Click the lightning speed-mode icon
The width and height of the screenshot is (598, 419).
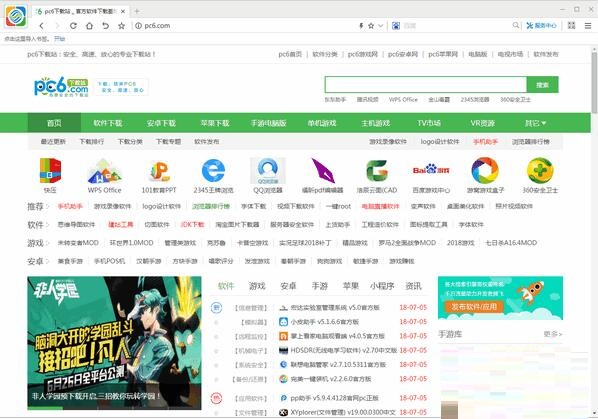[361, 26]
